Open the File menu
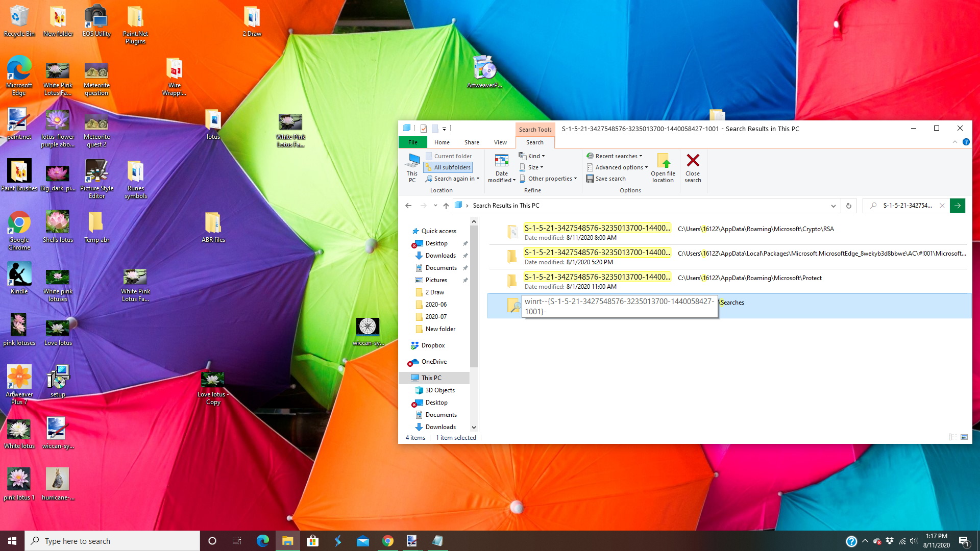Viewport: 980px width, 551px height. coord(412,142)
